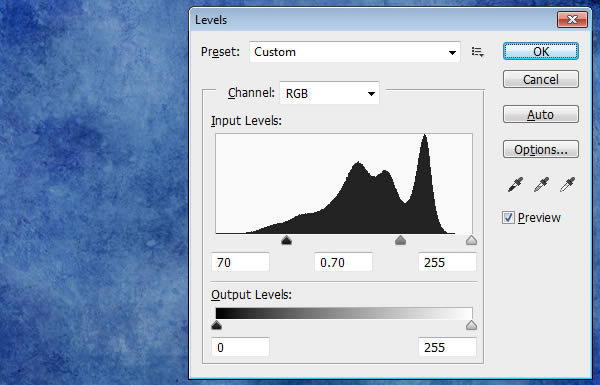
Task: Apply Auto levels adjustment
Action: tap(541, 114)
